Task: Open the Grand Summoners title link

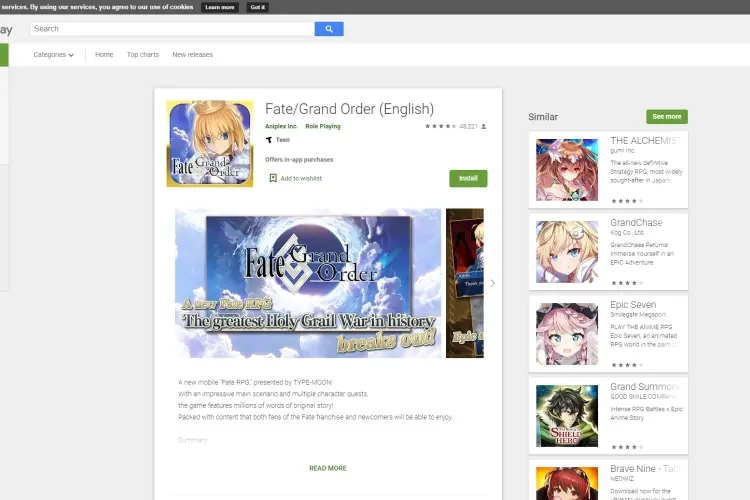Action: [645, 387]
